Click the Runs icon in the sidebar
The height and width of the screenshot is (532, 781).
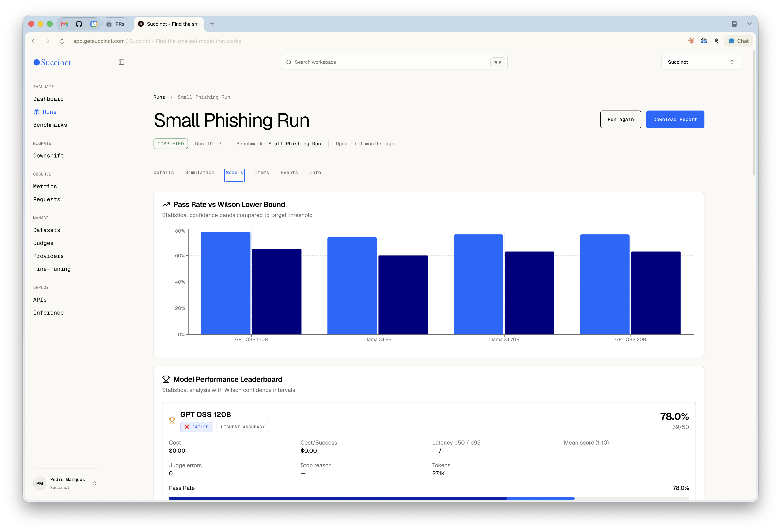36,112
